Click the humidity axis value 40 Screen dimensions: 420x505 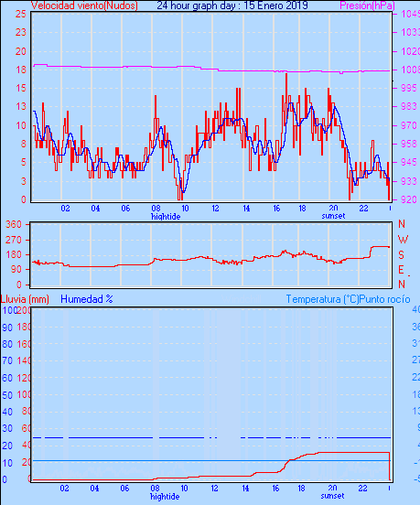pyautogui.click(x=7, y=412)
